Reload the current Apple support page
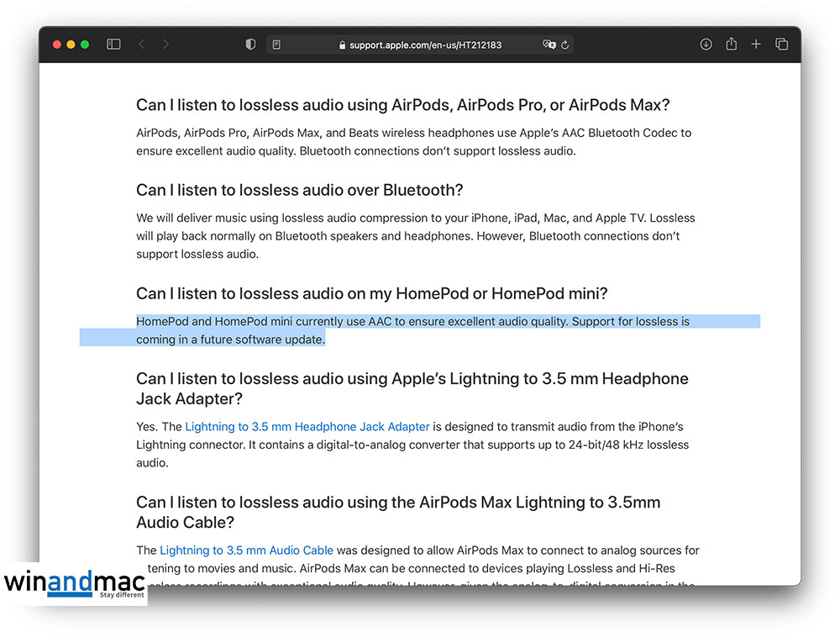Image resolution: width=840 pixels, height=637 pixels. coord(565,45)
